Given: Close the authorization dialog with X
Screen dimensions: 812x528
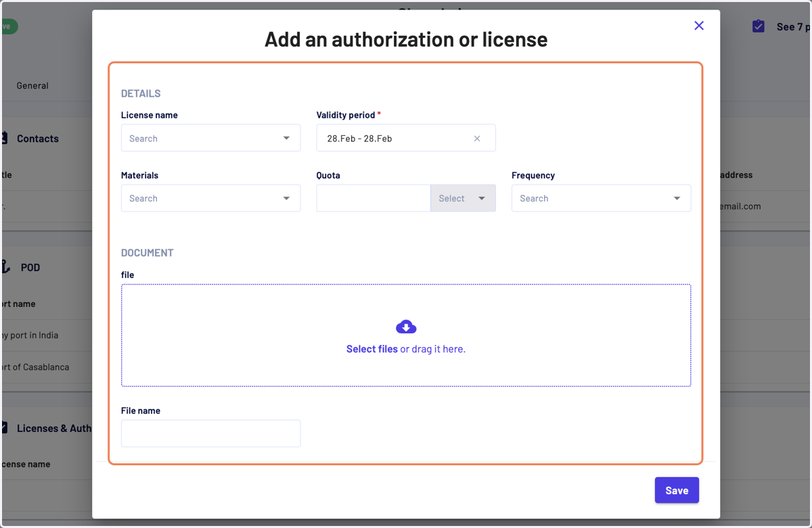Looking at the screenshot, I should 699,26.
